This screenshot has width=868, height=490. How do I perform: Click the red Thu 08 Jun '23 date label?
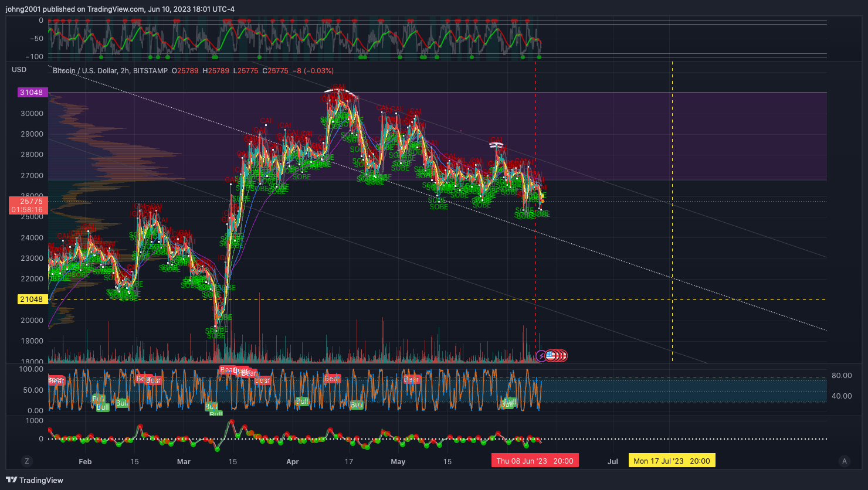[535, 461]
